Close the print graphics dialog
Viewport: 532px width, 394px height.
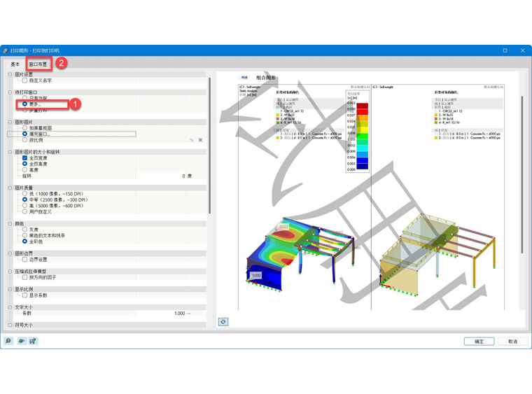pyautogui.click(x=522, y=50)
